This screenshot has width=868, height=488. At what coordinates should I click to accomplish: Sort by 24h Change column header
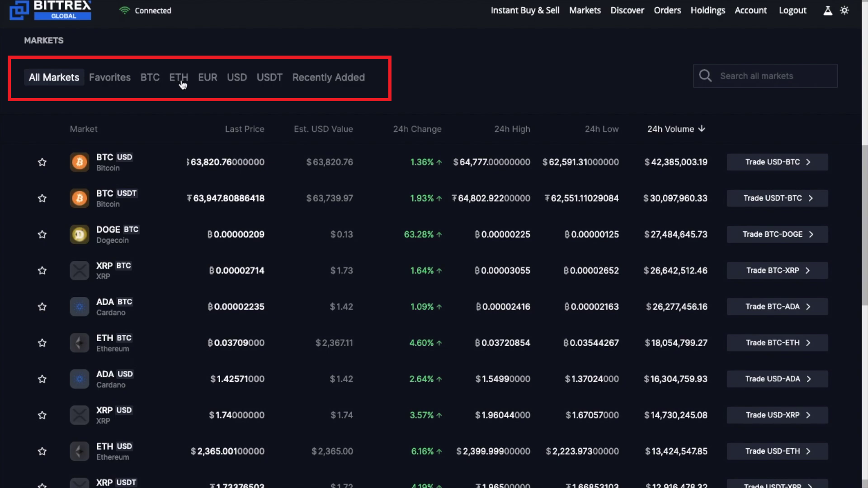pos(417,129)
